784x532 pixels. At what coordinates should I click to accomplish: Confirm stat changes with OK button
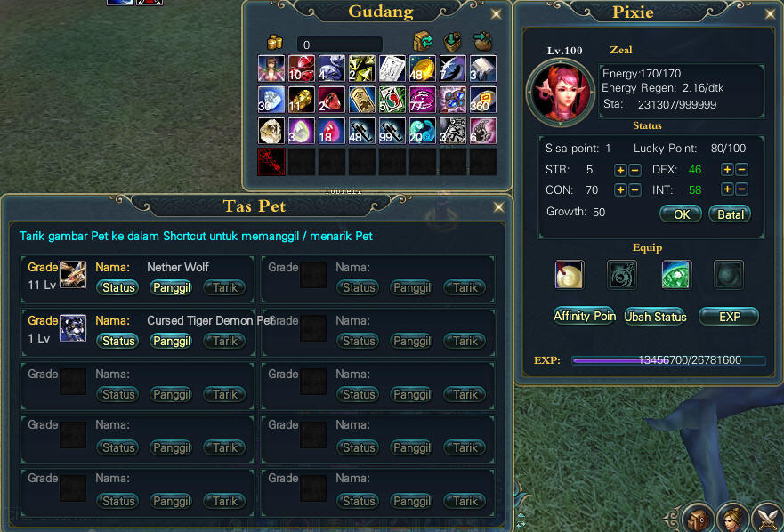click(x=681, y=214)
